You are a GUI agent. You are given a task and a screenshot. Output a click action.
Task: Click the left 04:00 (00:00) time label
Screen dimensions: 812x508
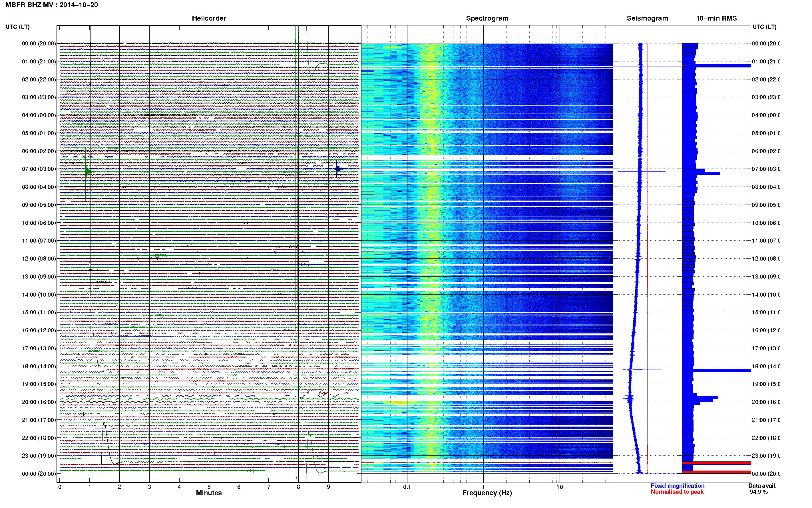coord(39,115)
